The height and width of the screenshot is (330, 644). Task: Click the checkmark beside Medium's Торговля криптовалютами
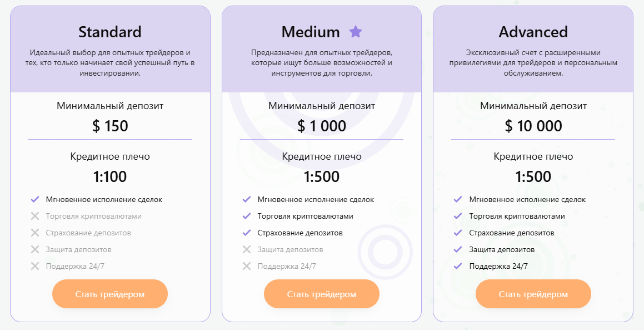click(x=247, y=216)
